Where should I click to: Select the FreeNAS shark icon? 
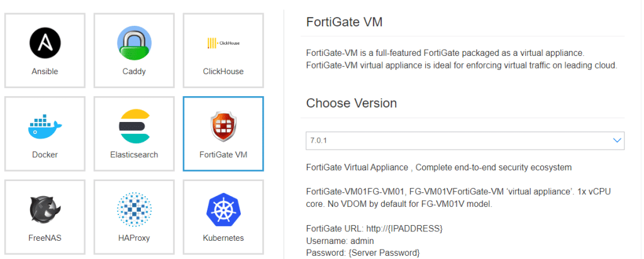(x=45, y=210)
